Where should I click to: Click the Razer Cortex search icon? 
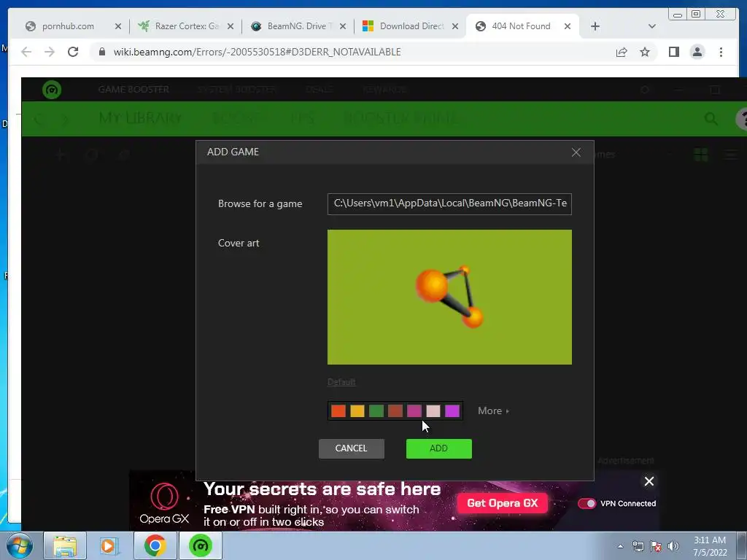pyautogui.click(x=711, y=119)
